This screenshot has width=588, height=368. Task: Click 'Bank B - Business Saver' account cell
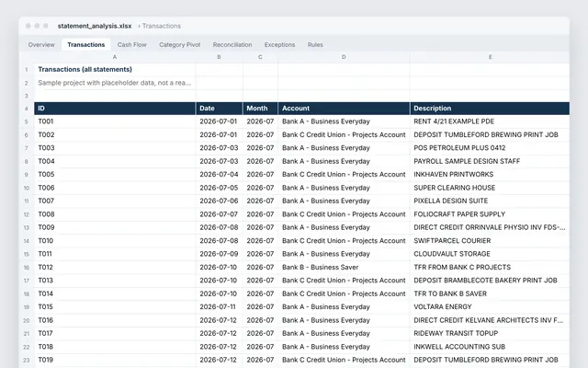tap(344, 268)
